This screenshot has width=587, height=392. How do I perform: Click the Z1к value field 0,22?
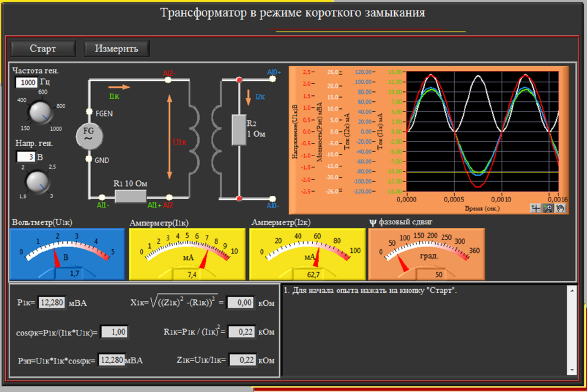click(243, 360)
